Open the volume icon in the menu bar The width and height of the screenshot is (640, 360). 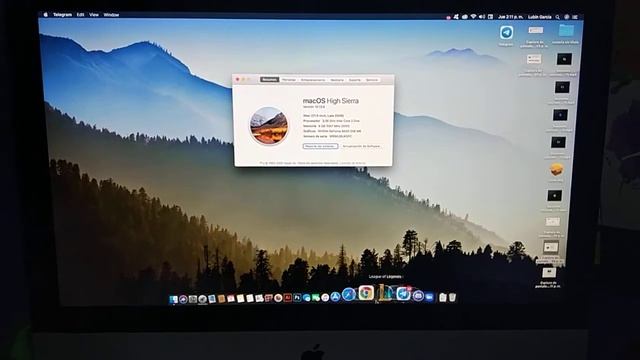click(482, 16)
